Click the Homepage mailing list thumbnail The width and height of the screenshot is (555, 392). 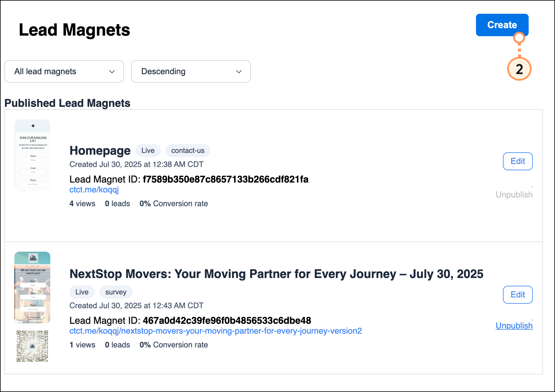pos(32,155)
